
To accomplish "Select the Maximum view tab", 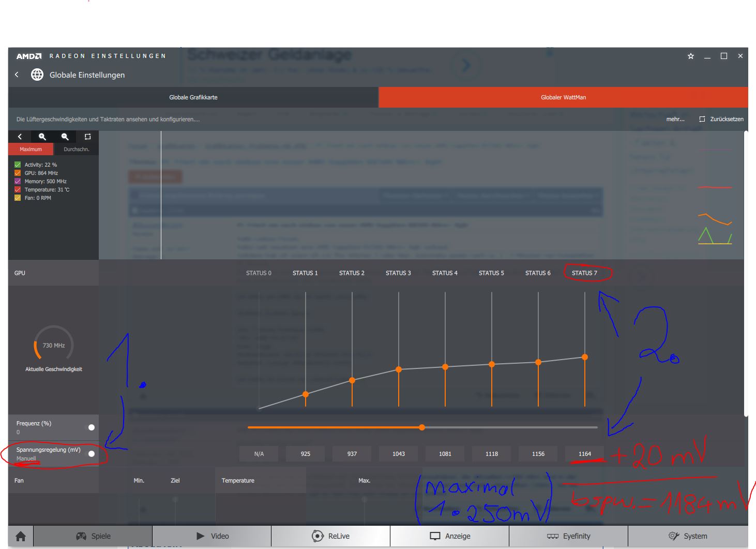I will tap(31, 149).
